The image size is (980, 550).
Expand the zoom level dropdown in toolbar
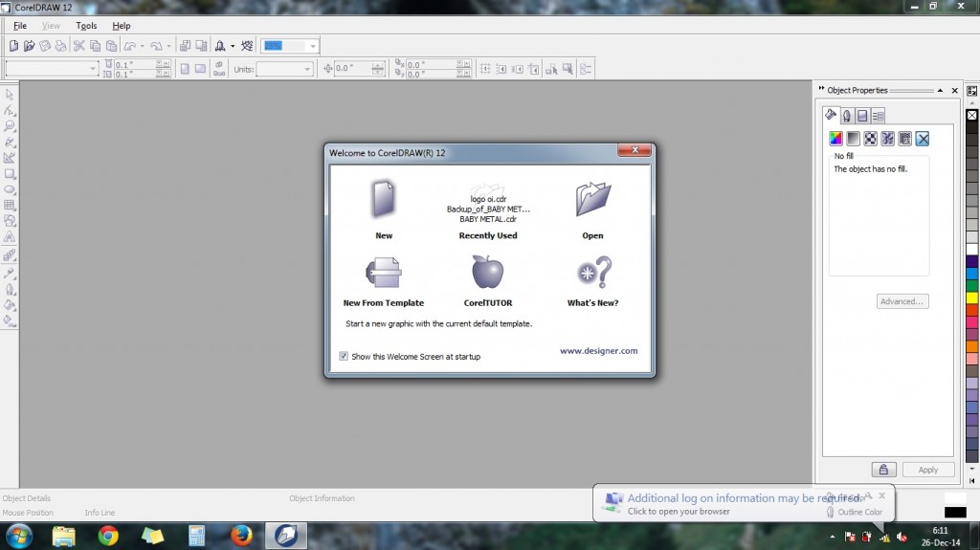point(313,46)
